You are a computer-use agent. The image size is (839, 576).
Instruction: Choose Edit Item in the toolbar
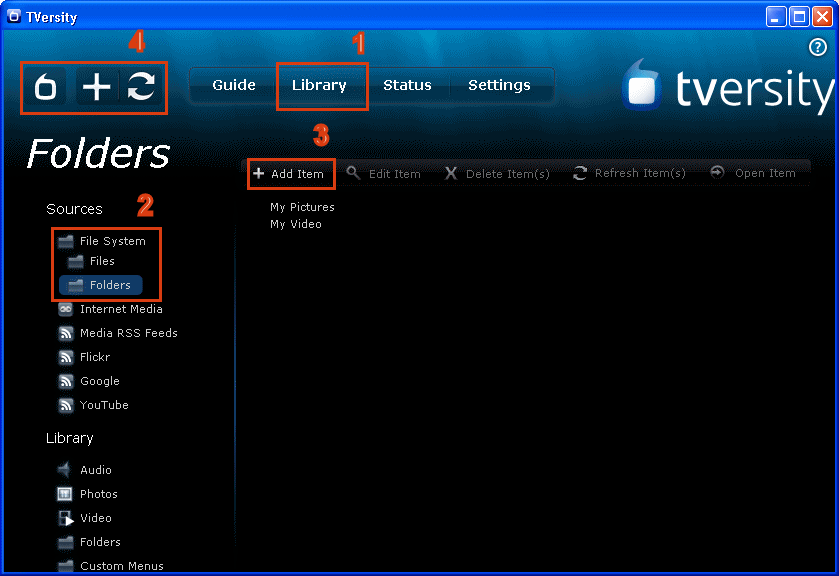click(x=384, y=174)
